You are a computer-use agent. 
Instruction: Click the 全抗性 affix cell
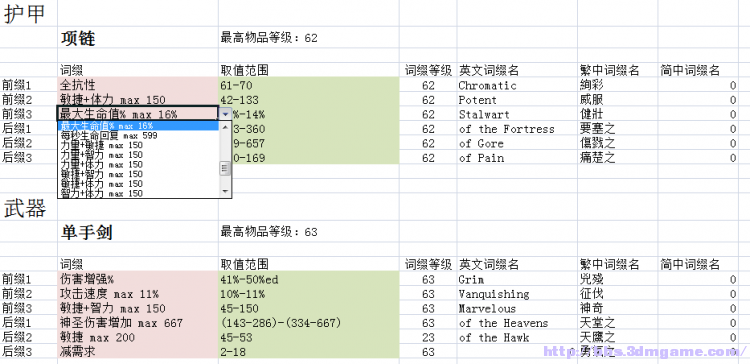(138, 86)
